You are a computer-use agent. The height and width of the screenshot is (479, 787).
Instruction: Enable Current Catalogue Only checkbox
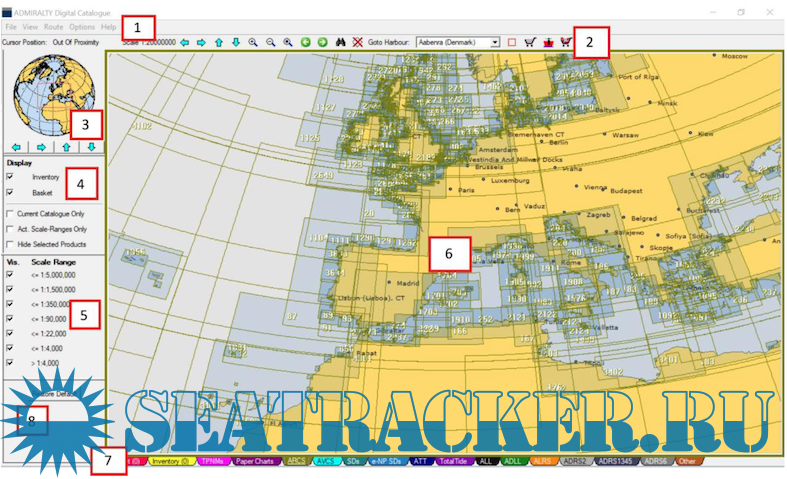(11, 214)
